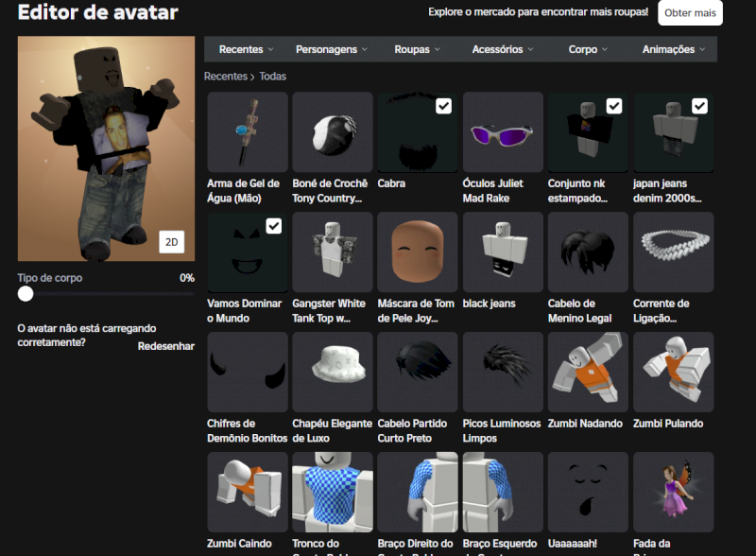Select the Óculos Juliet Mad Rake sunglasses
The width and height of the screenshot is (756, 556).
point(503,131)
